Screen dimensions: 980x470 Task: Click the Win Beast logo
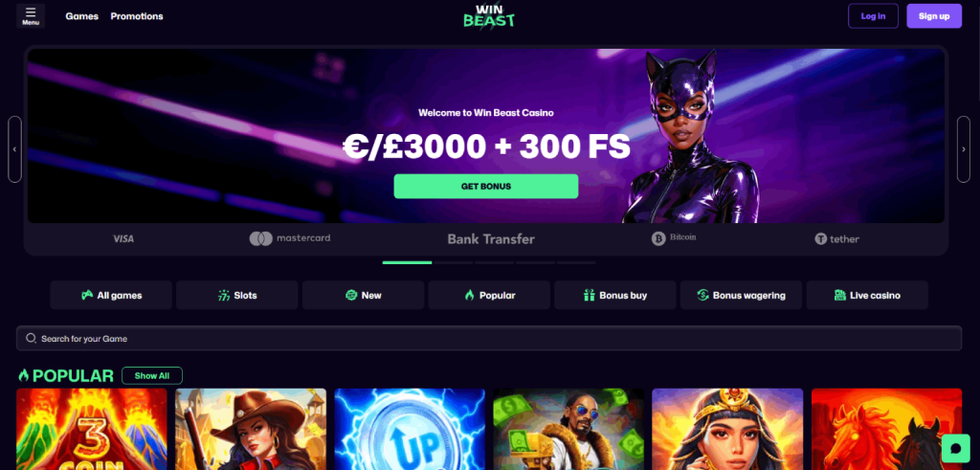point(489,16)
